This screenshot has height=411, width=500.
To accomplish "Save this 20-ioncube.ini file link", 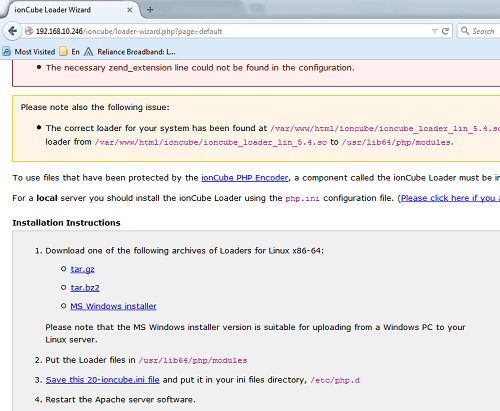I will point(102,380).
